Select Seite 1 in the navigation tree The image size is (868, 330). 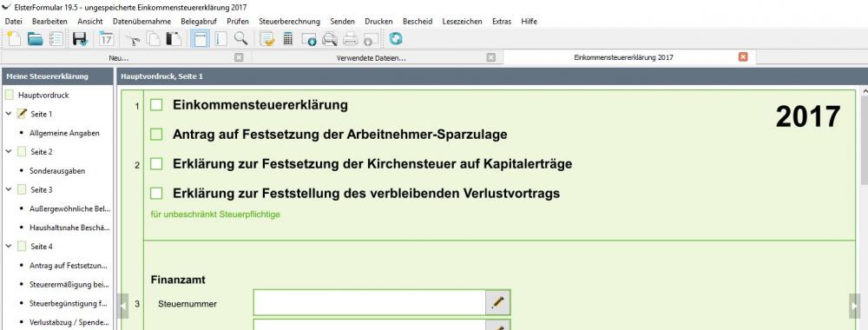click(42, 114)
